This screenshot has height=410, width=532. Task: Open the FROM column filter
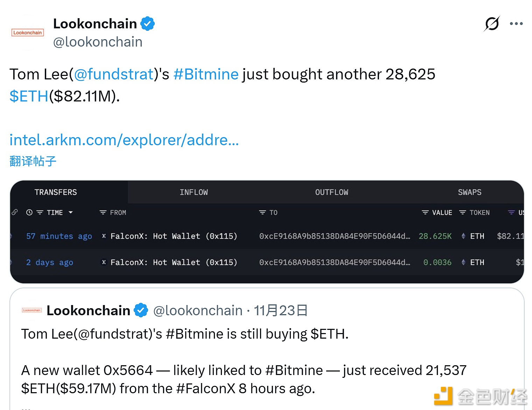103,212
